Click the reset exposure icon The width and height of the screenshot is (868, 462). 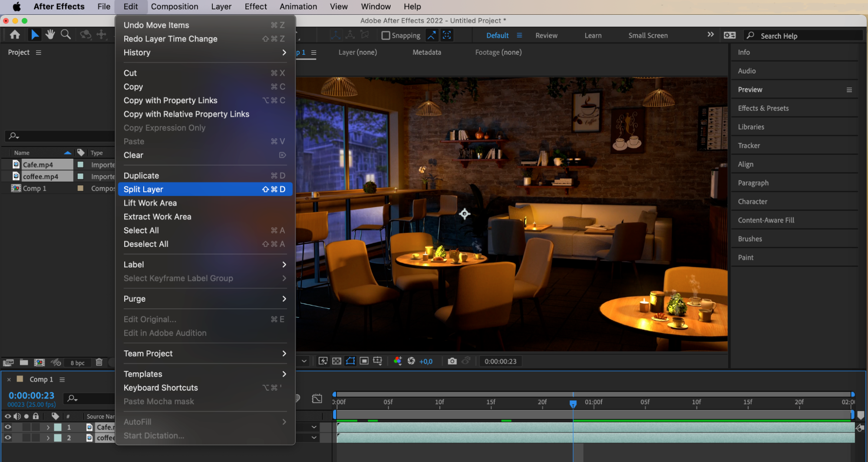click(411, 361)
